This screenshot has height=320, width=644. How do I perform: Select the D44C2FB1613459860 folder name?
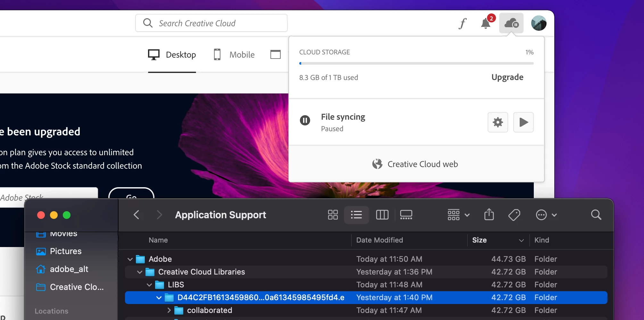pos(261,298)
